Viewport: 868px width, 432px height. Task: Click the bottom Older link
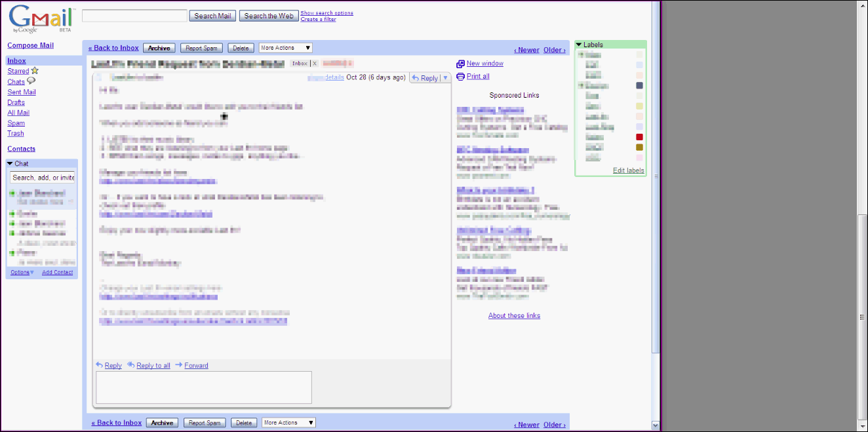(x=555, y=425)
